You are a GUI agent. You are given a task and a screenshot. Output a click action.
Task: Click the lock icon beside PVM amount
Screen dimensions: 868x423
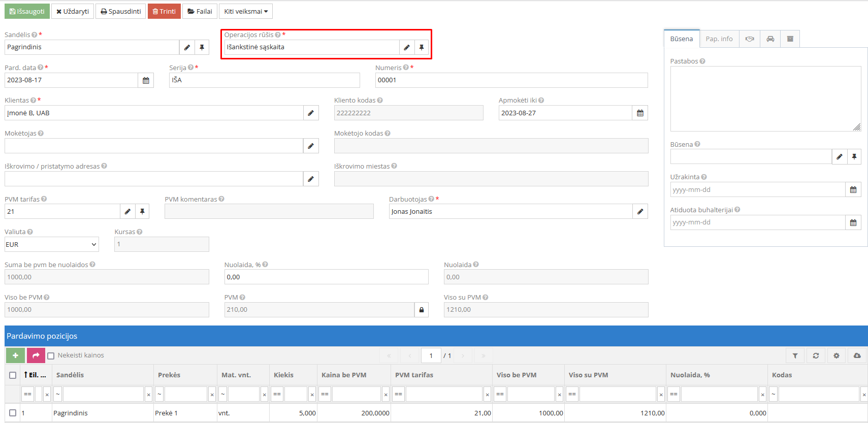click(421, 310)
